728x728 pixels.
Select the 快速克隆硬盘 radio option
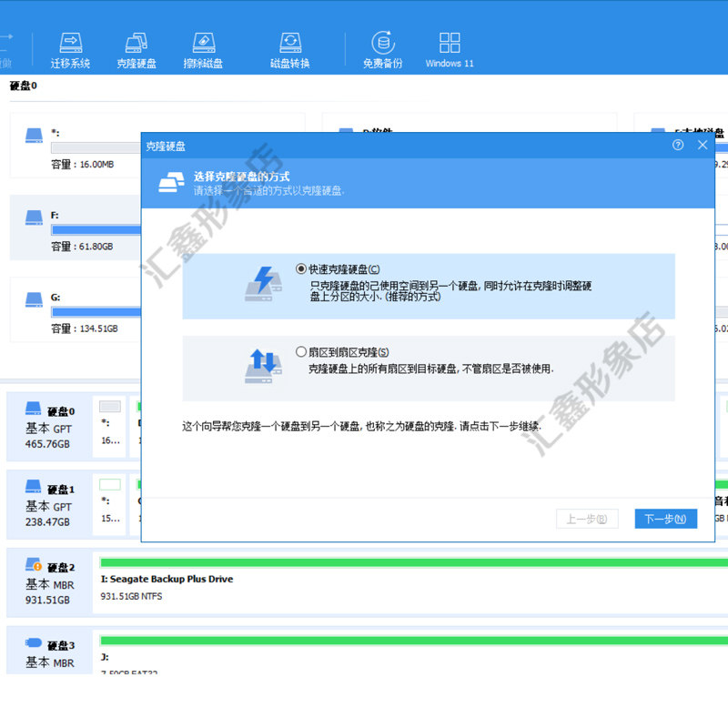click(x=300, y=267)
